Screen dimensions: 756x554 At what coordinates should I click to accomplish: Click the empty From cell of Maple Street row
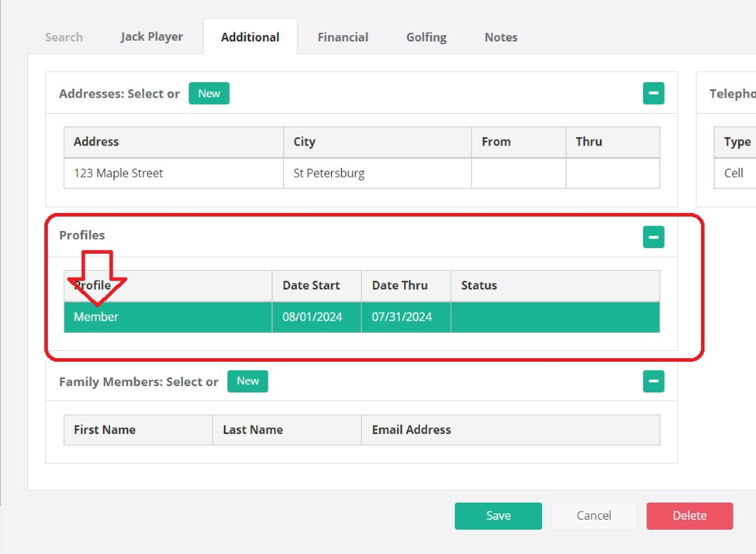[519, 173]
